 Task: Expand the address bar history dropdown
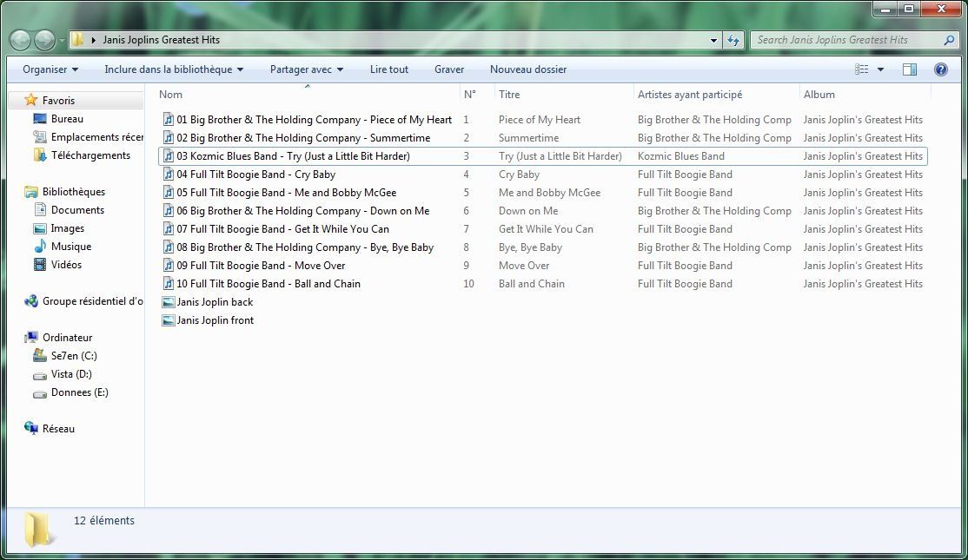(x=713, y=40)
